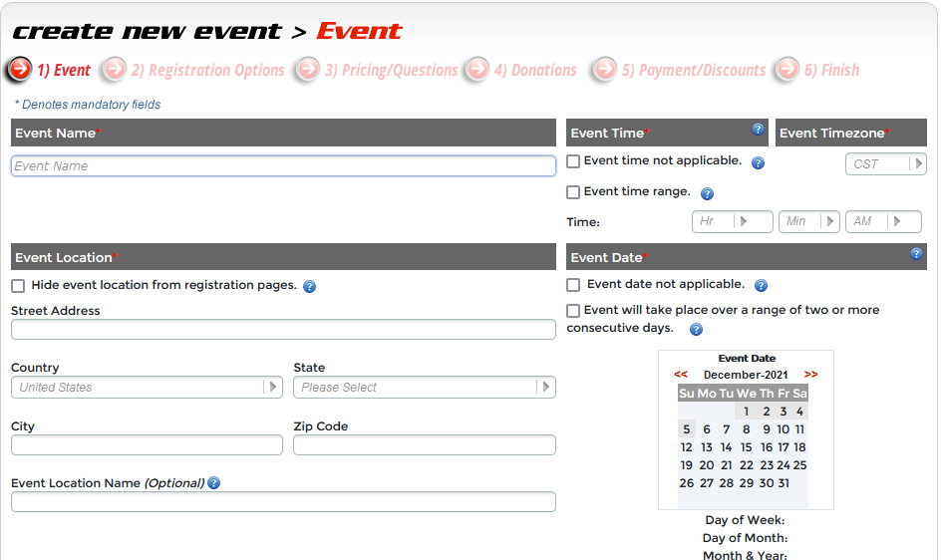
Task: Go to next month in calendar
Action: [810, 375]
